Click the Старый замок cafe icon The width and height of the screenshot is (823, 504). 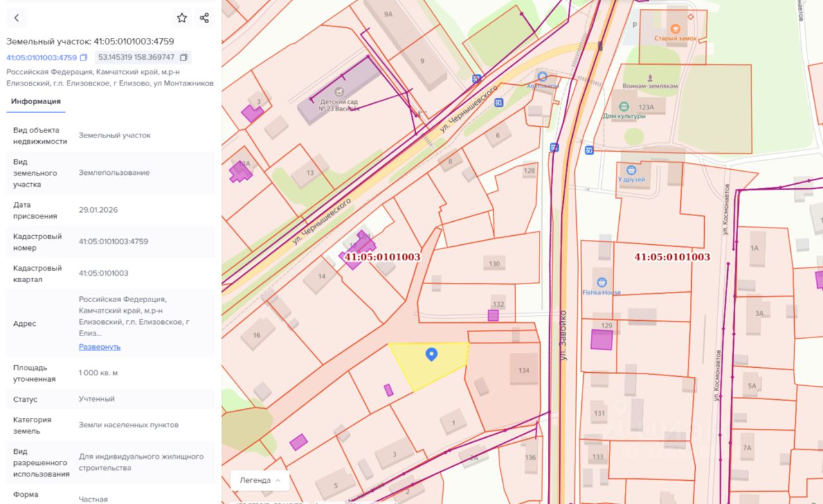[x=675, y=28]
